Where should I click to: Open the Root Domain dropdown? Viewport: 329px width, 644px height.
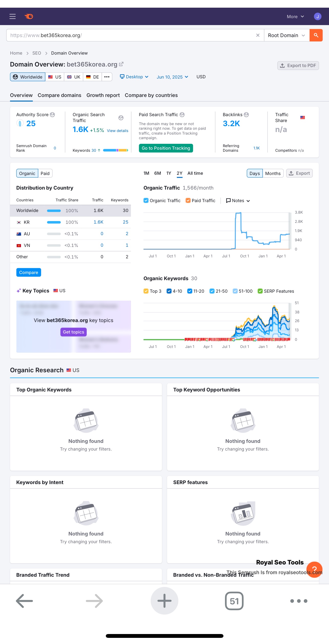287,35
